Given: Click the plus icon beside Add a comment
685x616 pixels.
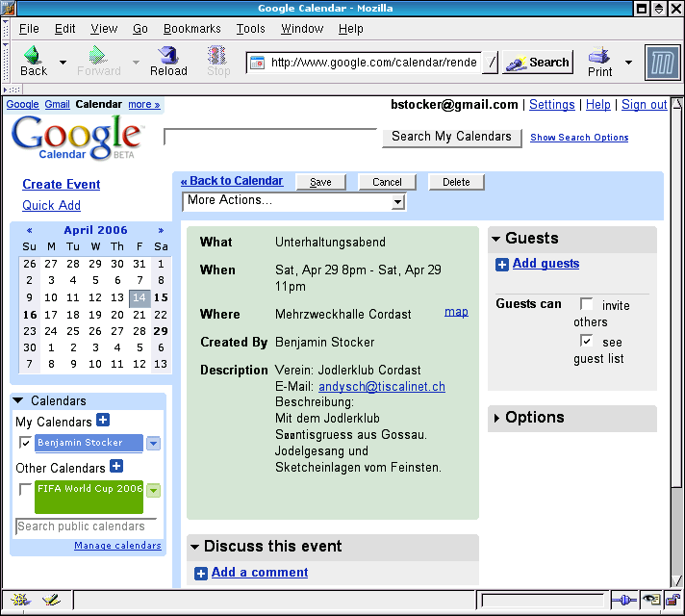Looking at the screenshot, I should (201, 574).
